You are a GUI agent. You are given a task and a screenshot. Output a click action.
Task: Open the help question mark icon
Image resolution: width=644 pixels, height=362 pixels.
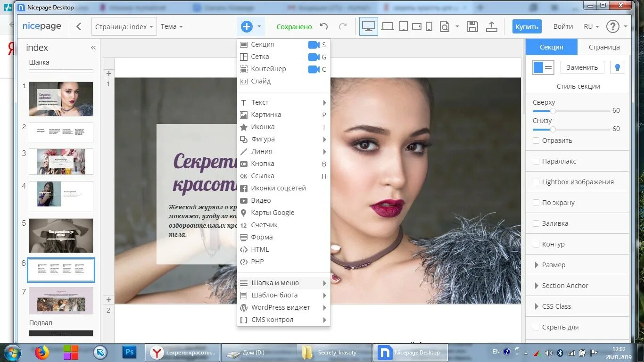click(x=612, y=27)
